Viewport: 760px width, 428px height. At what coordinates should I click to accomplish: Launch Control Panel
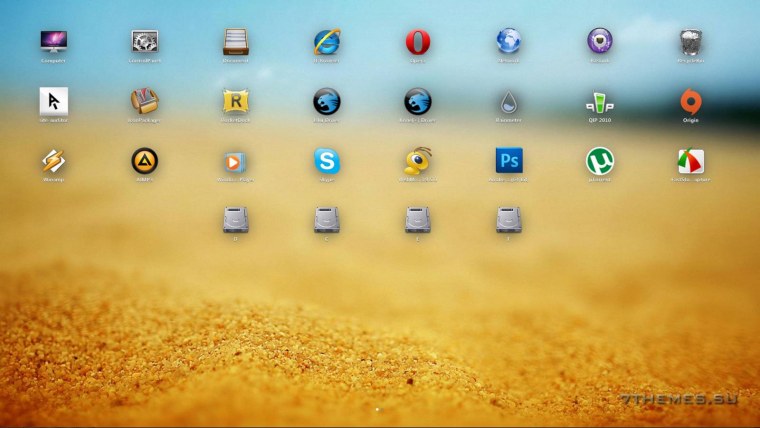pos(145,41)
